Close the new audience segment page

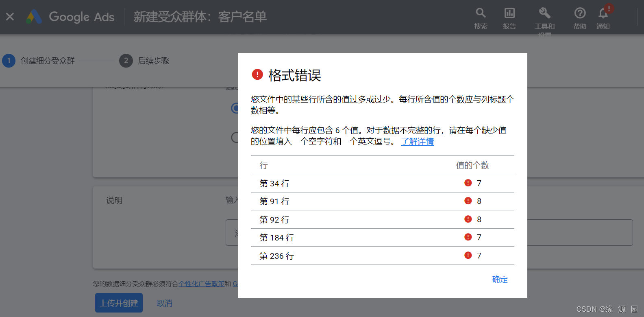[10, 17]
